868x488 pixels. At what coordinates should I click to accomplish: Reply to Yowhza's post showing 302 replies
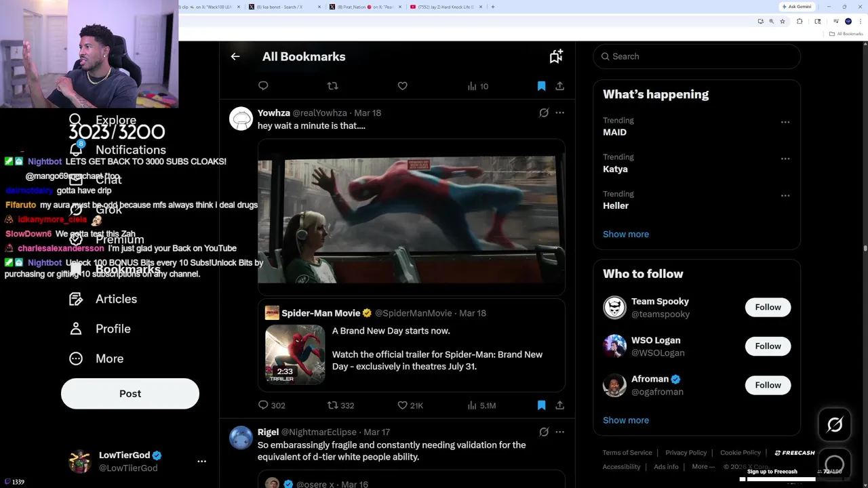[271, 405]
